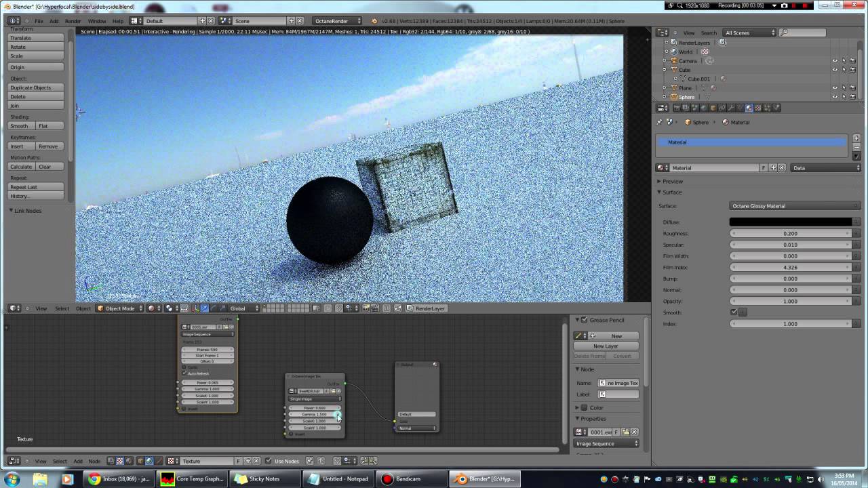Open the Modifiers properties tab icon
The image size is (868, 488).
(731, 108)
